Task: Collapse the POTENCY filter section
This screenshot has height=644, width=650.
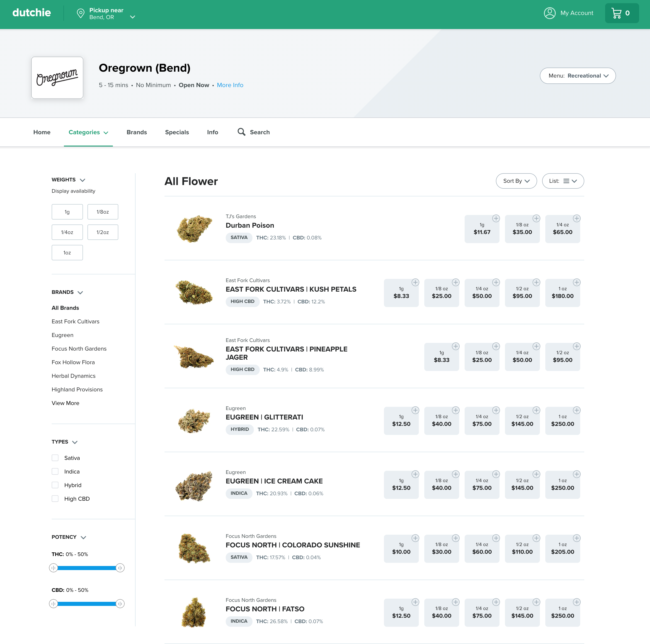Action: tap(83, 537)
